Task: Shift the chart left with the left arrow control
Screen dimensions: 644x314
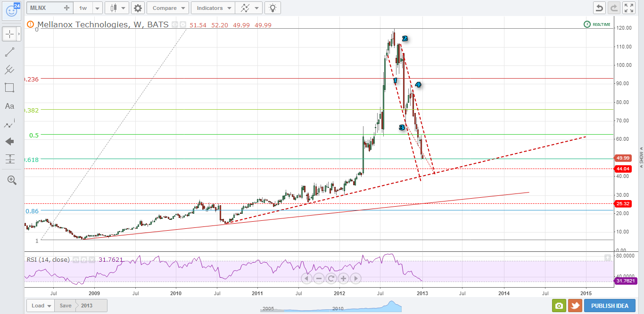Action: pos(306,278)
